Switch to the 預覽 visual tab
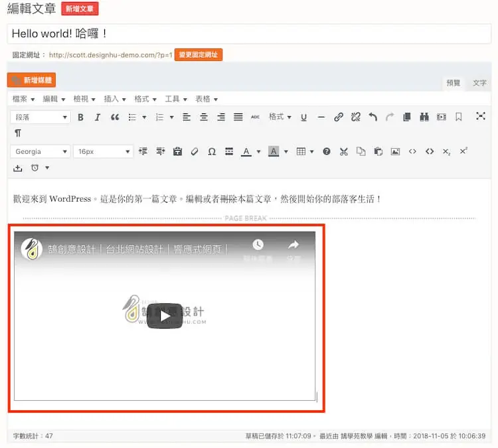Viewport: 498px width, 448px height. tap(454, 83)
